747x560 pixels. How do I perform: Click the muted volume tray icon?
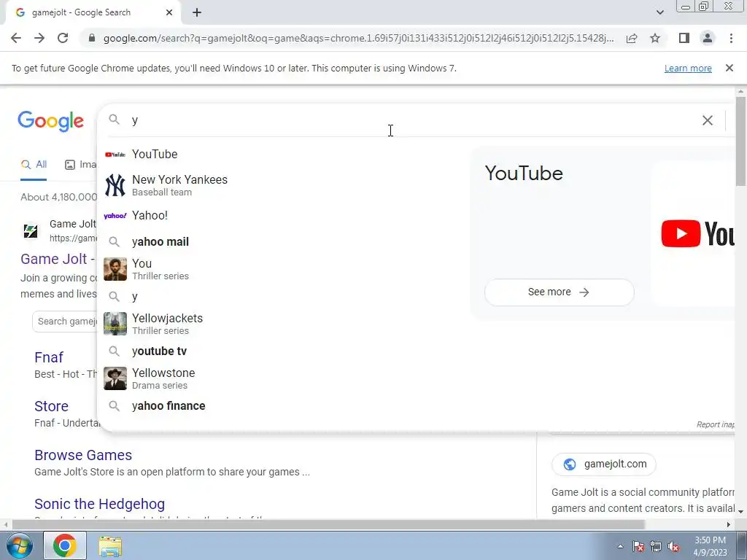673,547
